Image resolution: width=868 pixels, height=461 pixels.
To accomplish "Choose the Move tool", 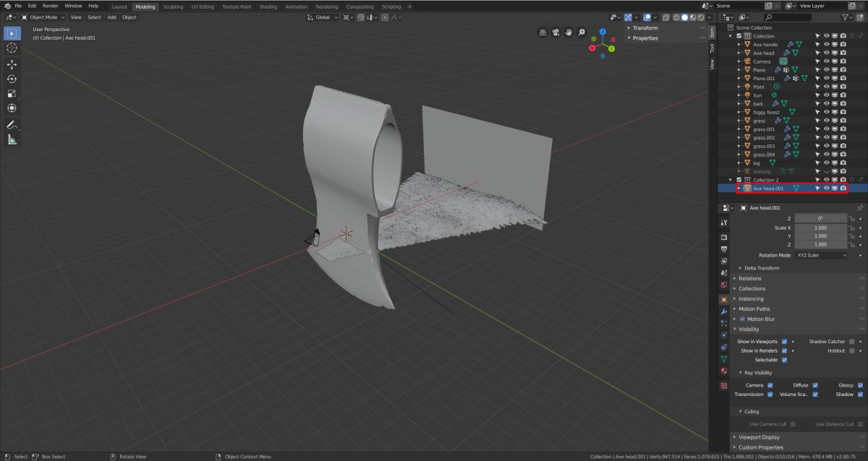I will [x=12, y=64].
